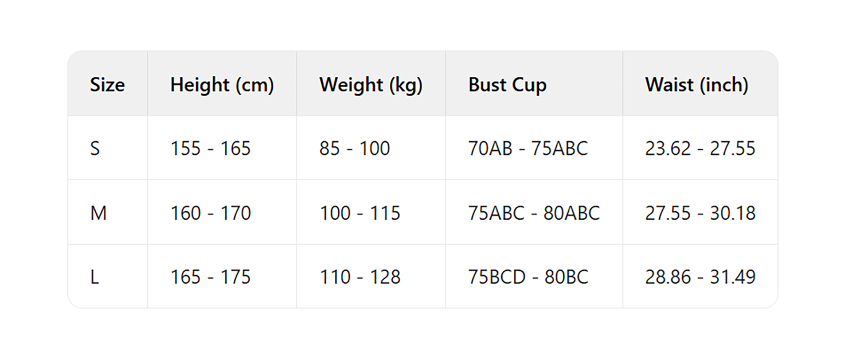Select the S size row label
This screenshot has height=344, width=868.
pyautogui.click(x=108, y=148)
